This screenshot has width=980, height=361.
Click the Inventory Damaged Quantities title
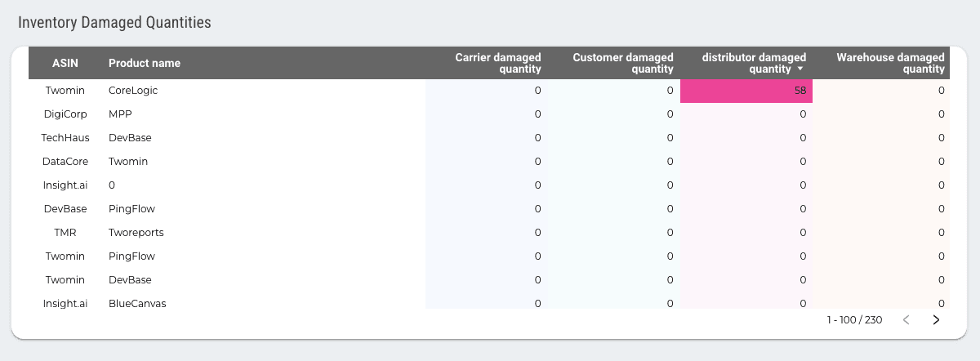coord(114,23)
